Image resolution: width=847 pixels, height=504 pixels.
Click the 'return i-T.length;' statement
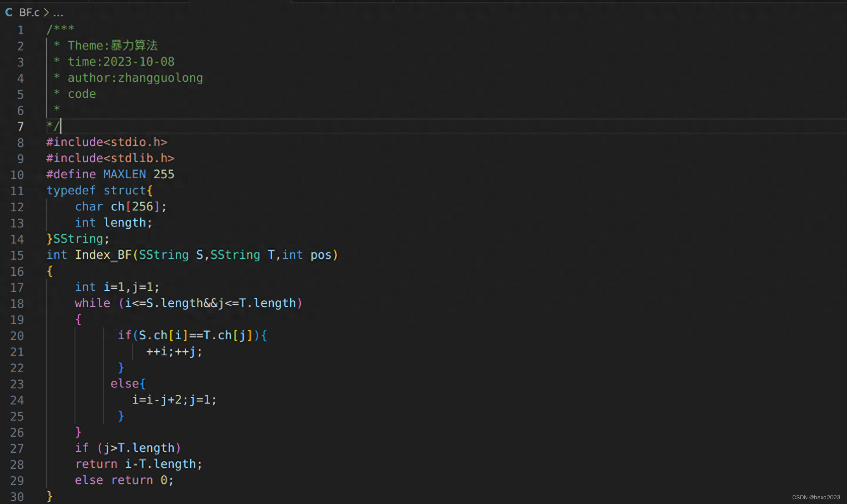tap(139, 464)
